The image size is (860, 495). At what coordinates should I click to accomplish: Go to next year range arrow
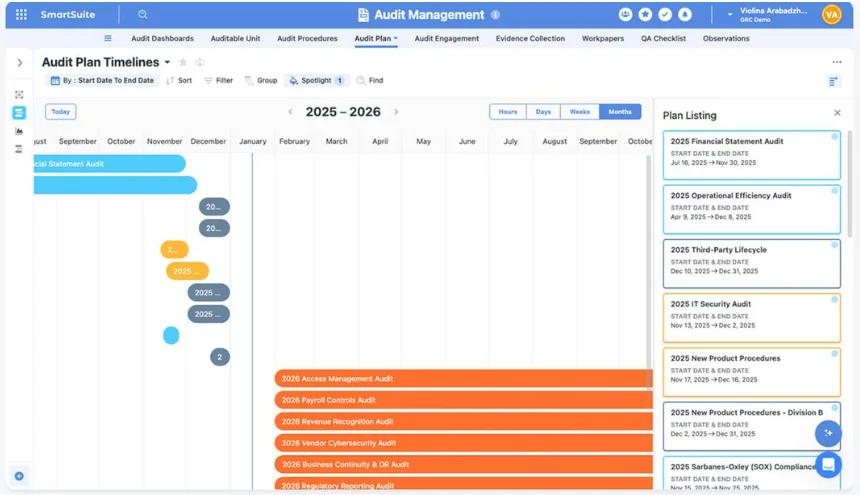pos(396,112)
